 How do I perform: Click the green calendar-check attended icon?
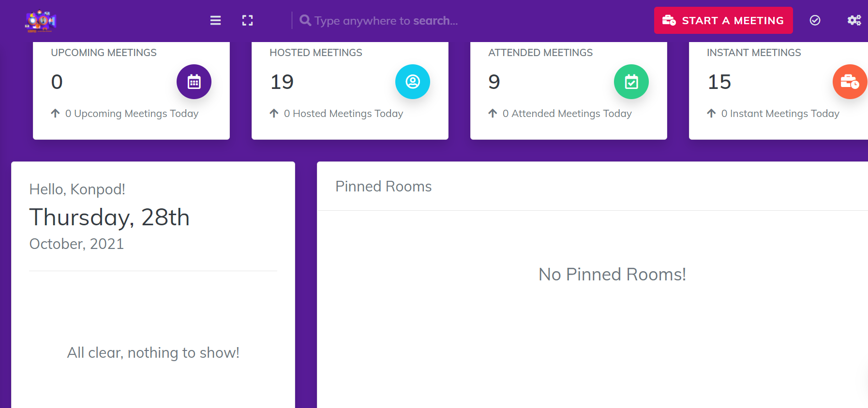pyautogui.click(x=631, y=82)
